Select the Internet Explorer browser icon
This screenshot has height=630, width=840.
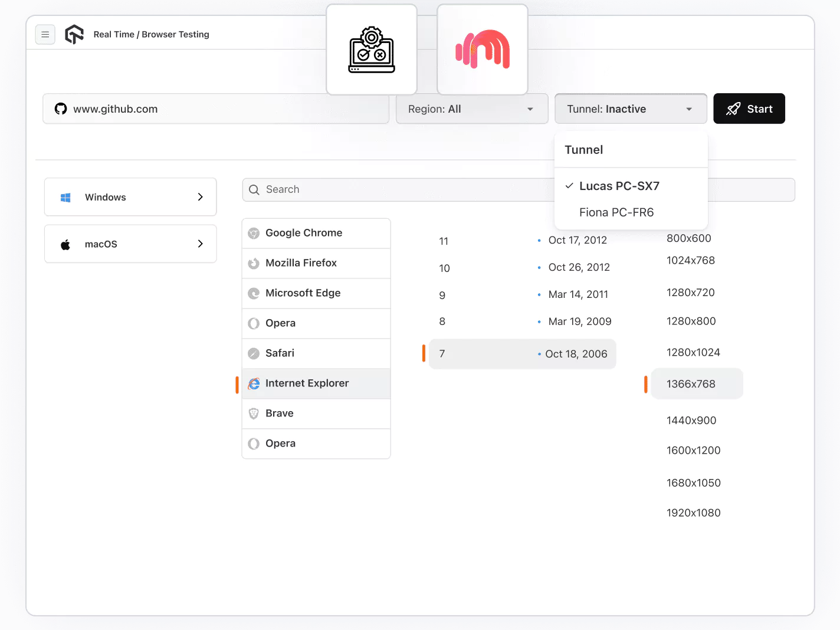(254, 383)
